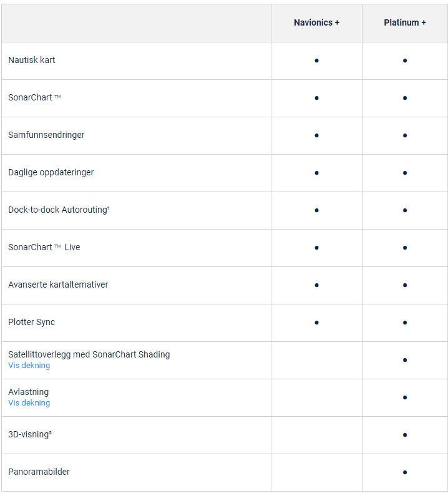Click Navionics + dot for Plotter Sync
The image size is (448, 496).
pyautogui.click(x=317, y=323)
